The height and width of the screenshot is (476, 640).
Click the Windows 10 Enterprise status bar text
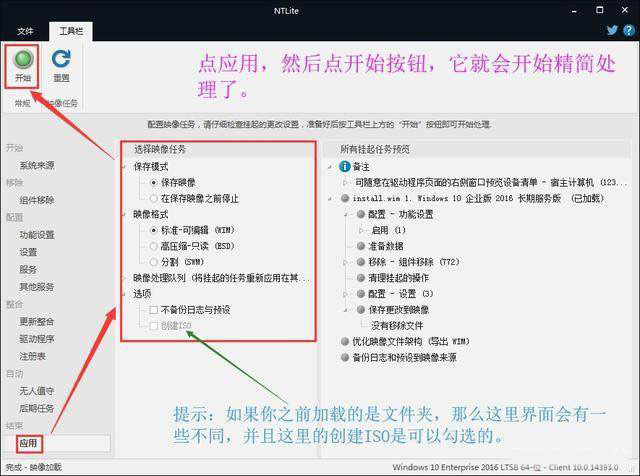click(x=505, y=467)
